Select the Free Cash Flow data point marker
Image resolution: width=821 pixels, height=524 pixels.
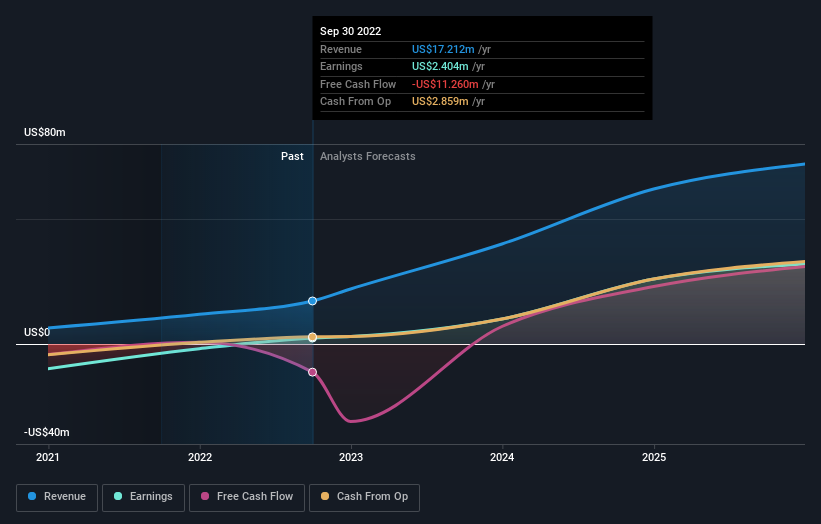[x=313, y=372]
